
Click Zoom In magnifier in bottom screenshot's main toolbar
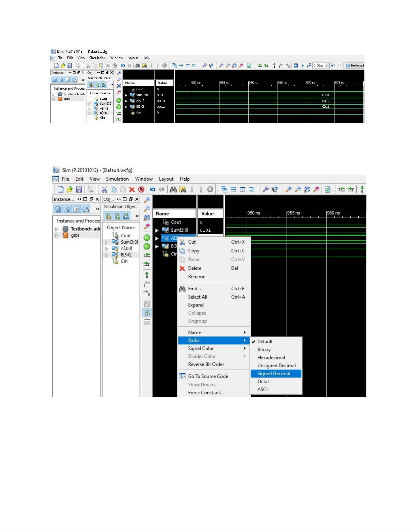(x=288, y=190)
